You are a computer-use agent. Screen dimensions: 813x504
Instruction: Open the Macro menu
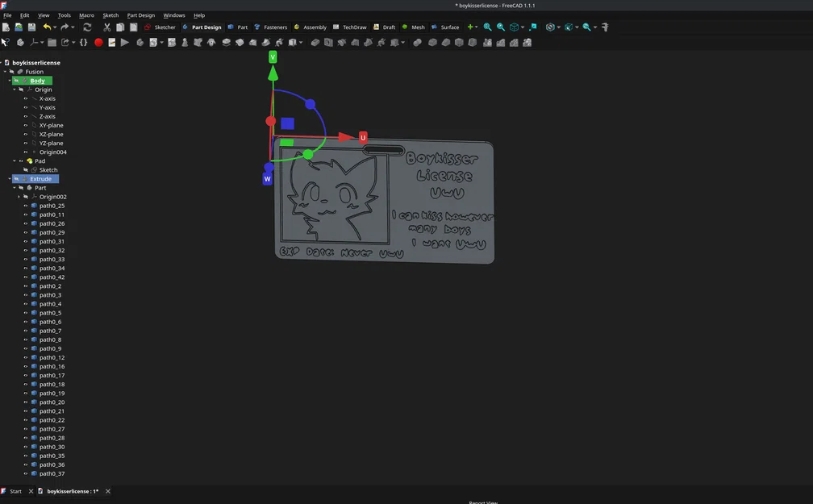tap(86, 15)
